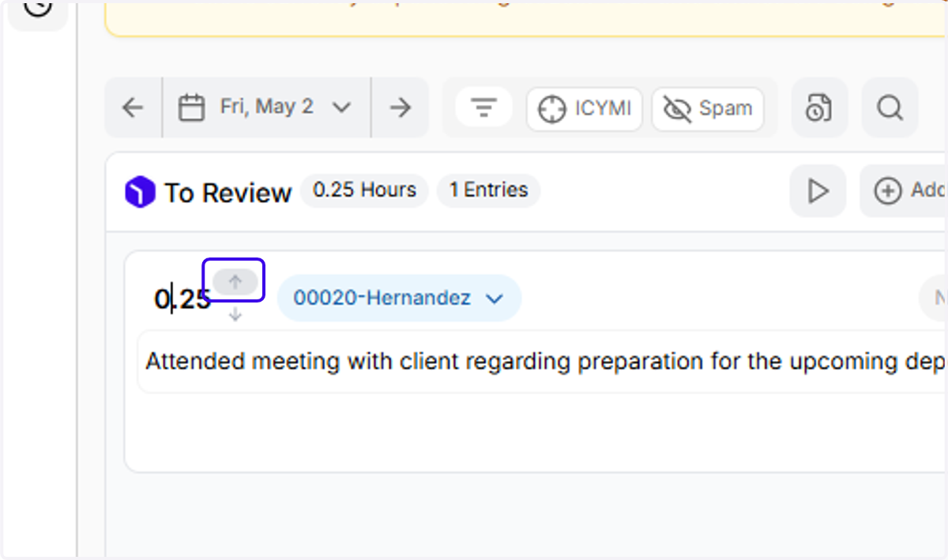Open the filter options icon
948x560 pixels.
pyautogui.click(x=483, y=107)
